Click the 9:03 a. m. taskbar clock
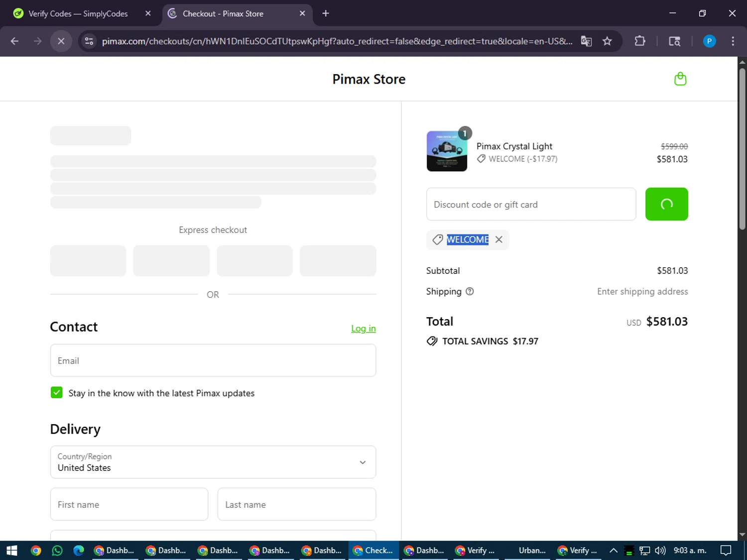This screenshot has width=747, height=560. [x=690, y=551]
